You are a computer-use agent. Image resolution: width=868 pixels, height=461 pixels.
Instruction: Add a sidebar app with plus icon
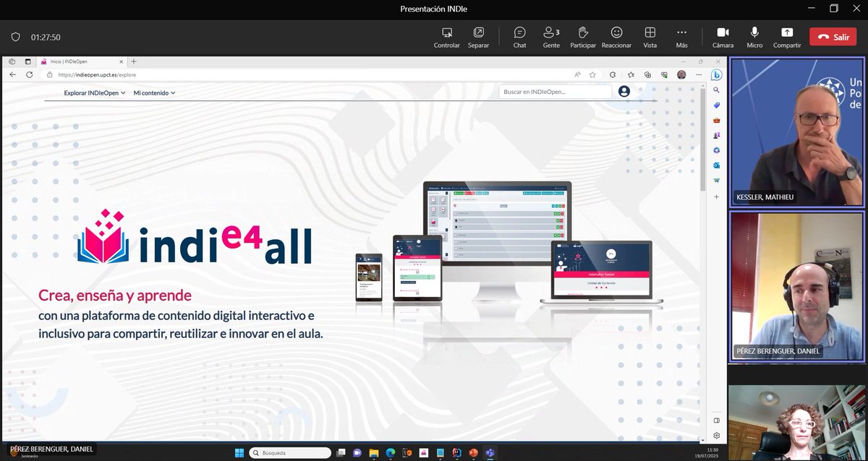[716, 197]
